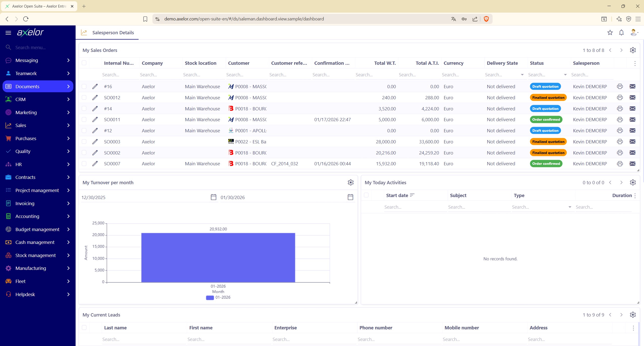Click the edit pencil icon for SO0003
The height and width of the screenshot is (346, 644).
95,142
